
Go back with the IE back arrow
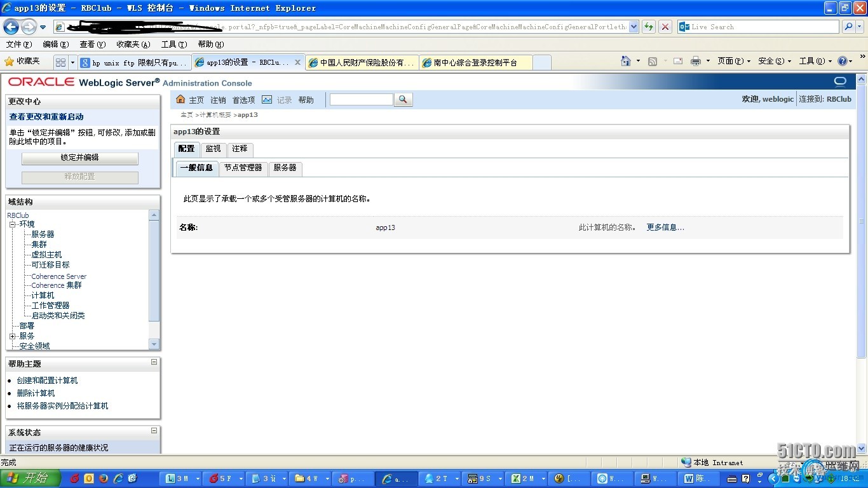11,27
